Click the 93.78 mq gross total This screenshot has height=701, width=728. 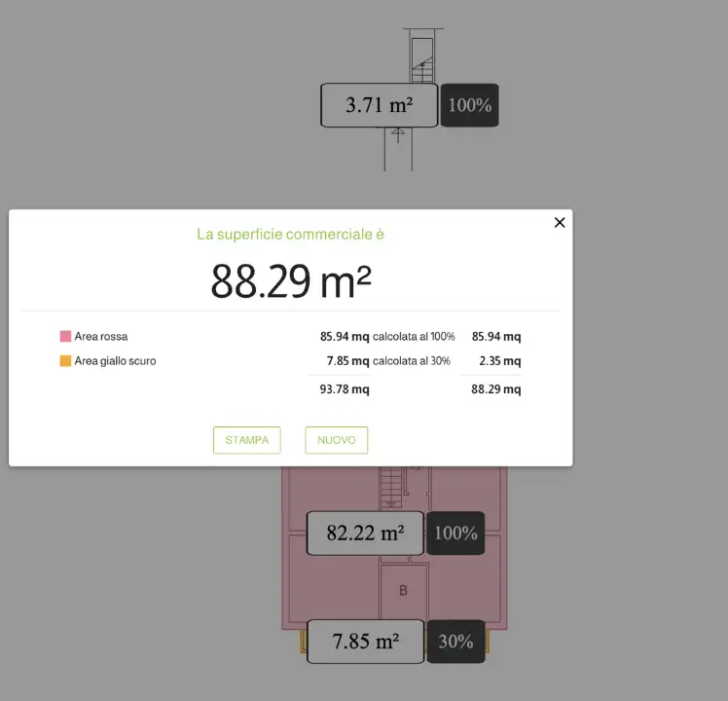click(x=345, y=389)
